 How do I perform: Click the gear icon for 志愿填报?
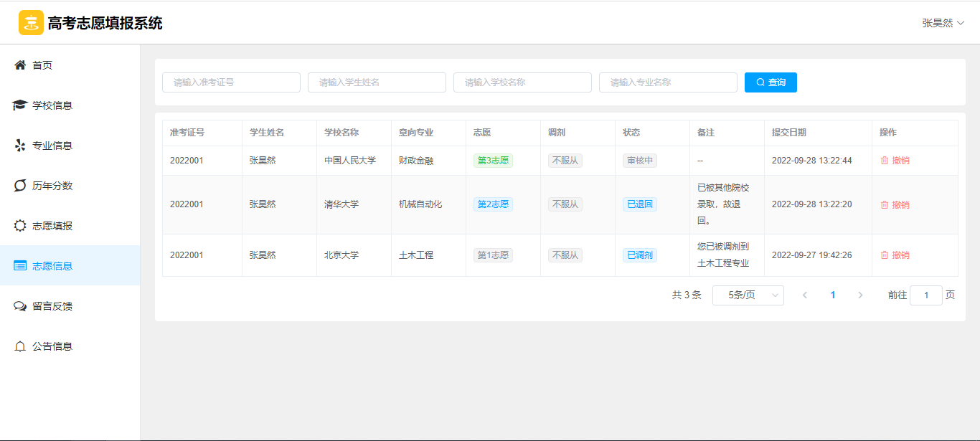pyautogui.click(x=20, y=226)
